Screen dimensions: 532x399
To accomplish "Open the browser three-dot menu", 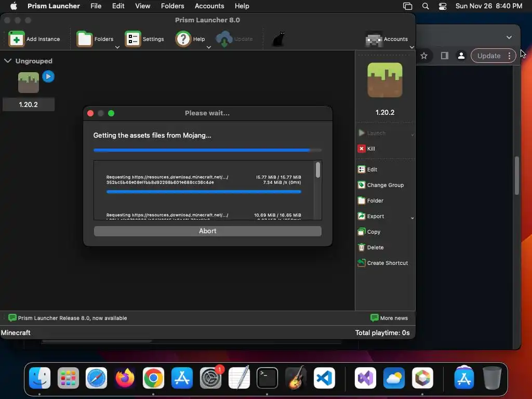I will tap(509, 56).
